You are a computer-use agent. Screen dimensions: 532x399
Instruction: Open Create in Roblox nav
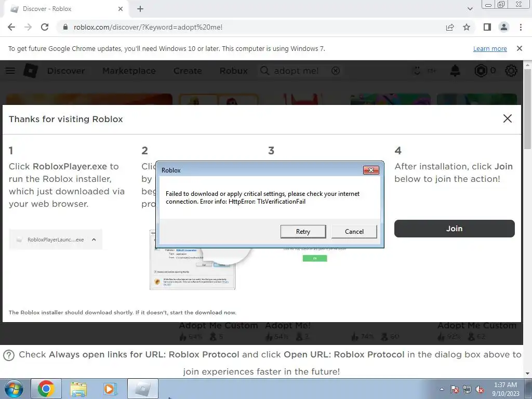point(188,71)
